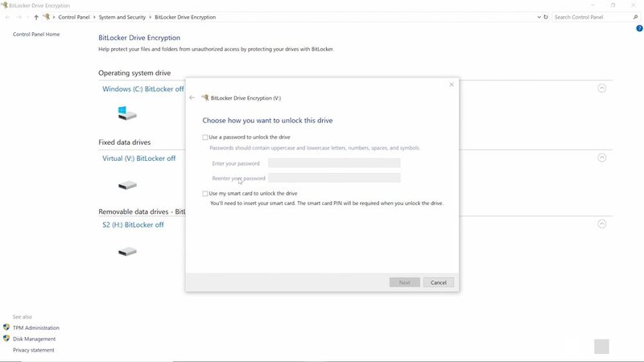
Task: Collapse the Removable data drives section chevron
Action: pyautogui.click(x=601, y=224)
